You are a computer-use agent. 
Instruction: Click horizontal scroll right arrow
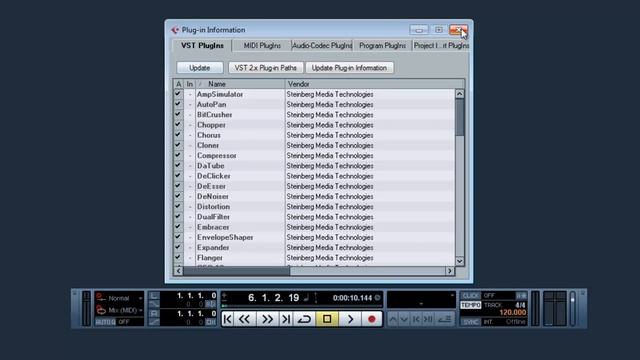[x=450, y=271]
